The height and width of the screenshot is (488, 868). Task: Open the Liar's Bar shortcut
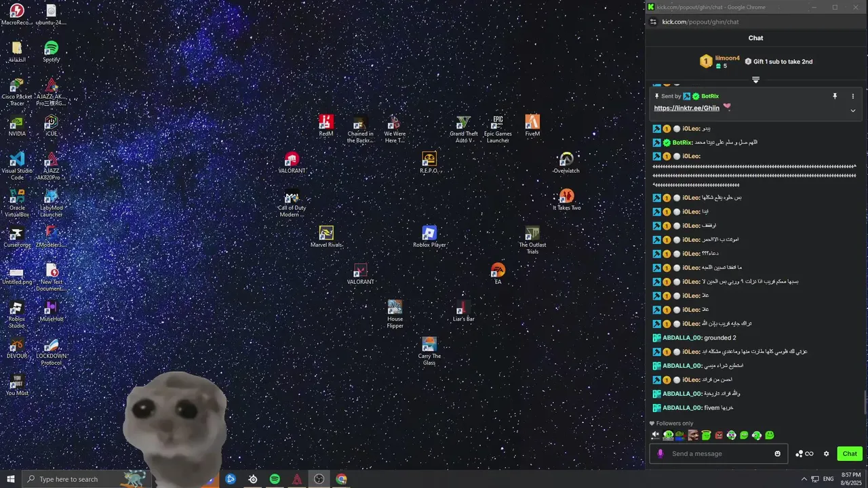[x=463, y=311]
